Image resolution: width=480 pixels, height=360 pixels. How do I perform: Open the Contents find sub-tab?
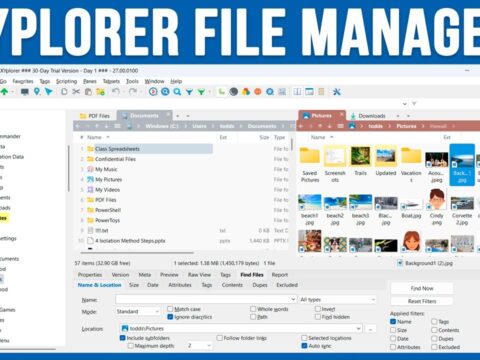232,285
